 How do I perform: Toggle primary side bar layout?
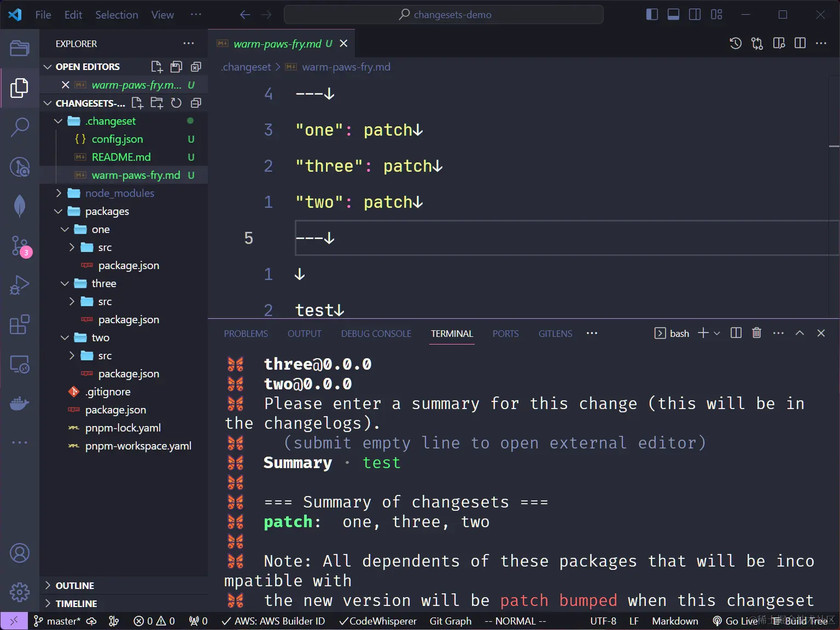point(652,14)
